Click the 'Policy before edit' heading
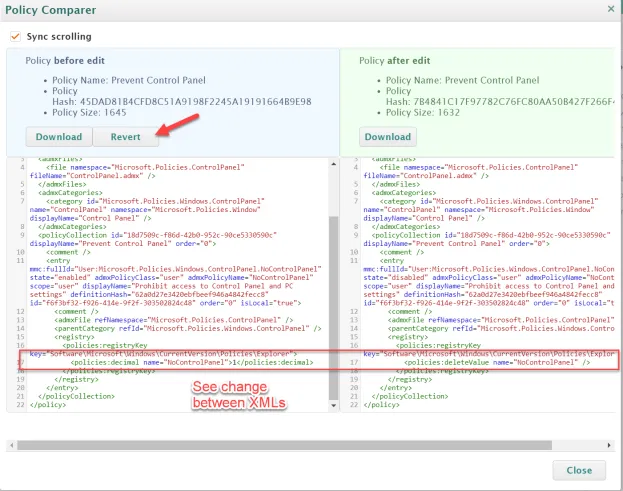This screenshot has height=491, width=623. (65, 61)
